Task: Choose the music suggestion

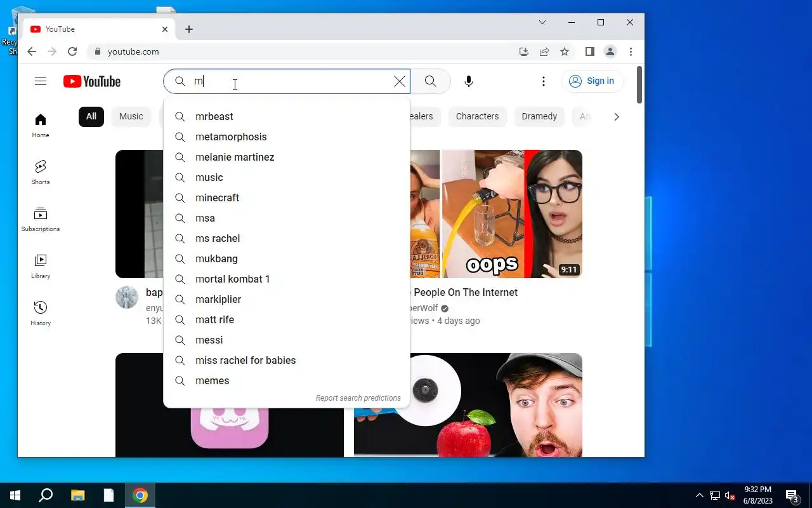Action: [287, 178]
